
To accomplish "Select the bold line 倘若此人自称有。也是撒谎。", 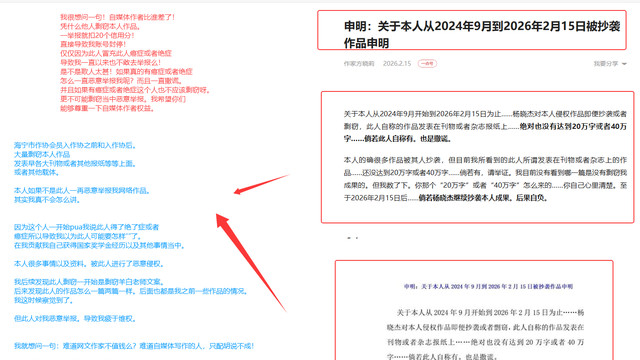I will (407, 139).
